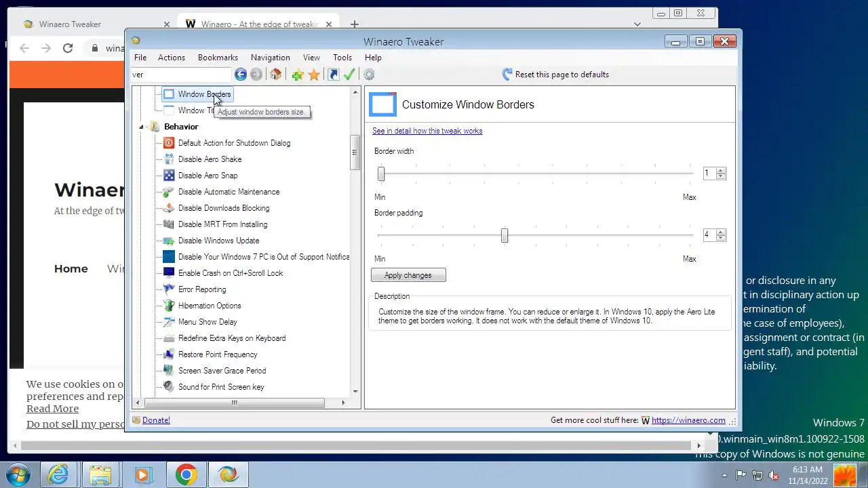Click the Disable Aero Shake tree icon
This screenshot has height=488, width=868.
(x=169, y=159)
